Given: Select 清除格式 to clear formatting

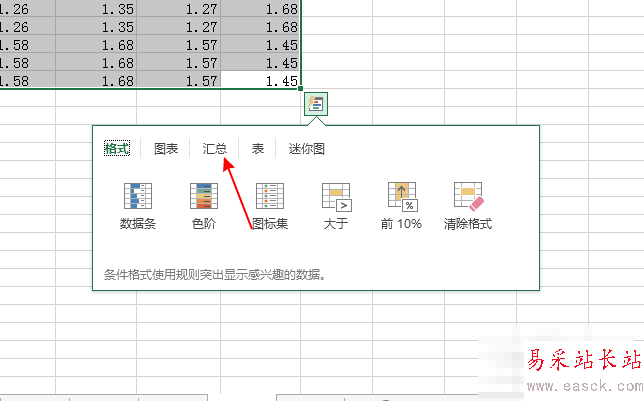Looking at the screenshot, I should click(468, 205).
